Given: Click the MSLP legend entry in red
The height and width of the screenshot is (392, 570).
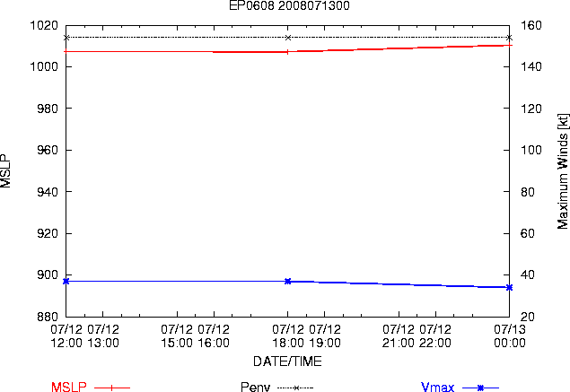Looking at the screenshot, I should [90, 387].
